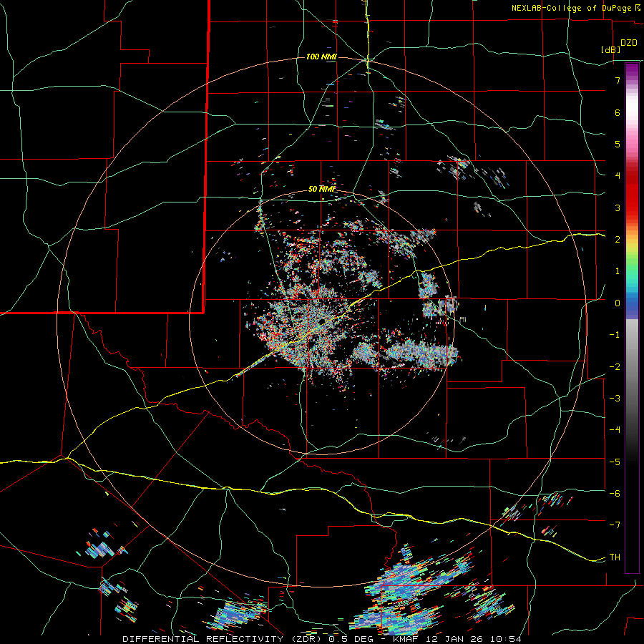Click scale value -6 on legend
The height and width of the screenshot is (644, 644).
click(615, 494)
